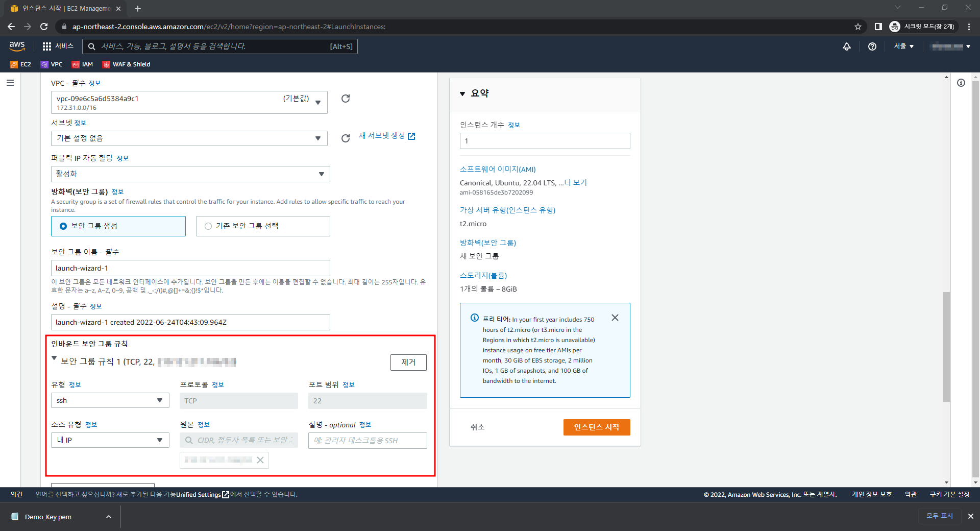Switch to the EC2 Management browser tab
This screenshot has width=980, height=531.
[66, 9]
